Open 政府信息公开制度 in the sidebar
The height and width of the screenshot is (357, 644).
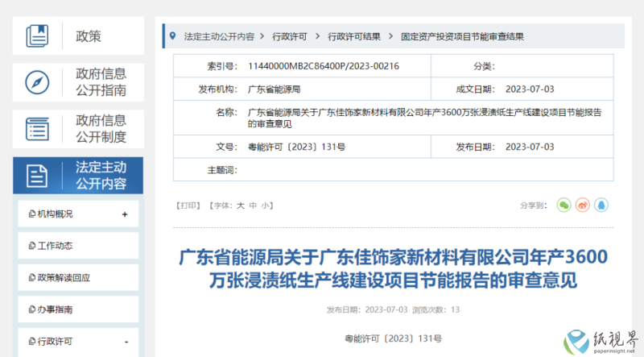78,129
